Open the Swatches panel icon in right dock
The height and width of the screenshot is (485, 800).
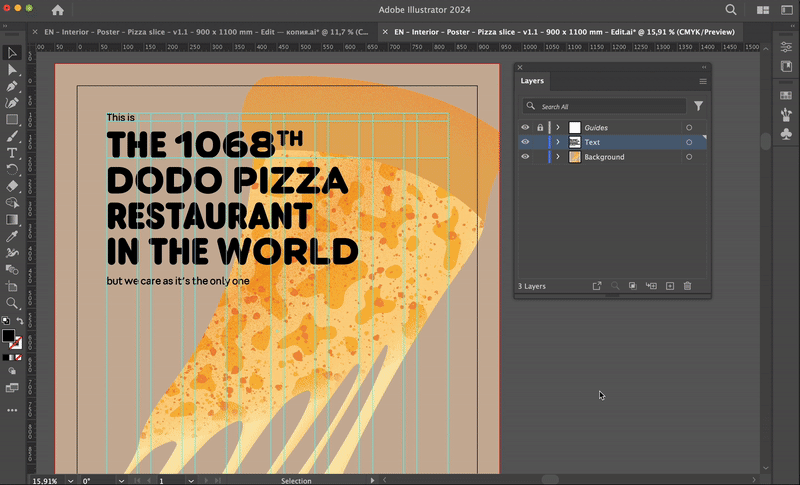tap(786, 95)
